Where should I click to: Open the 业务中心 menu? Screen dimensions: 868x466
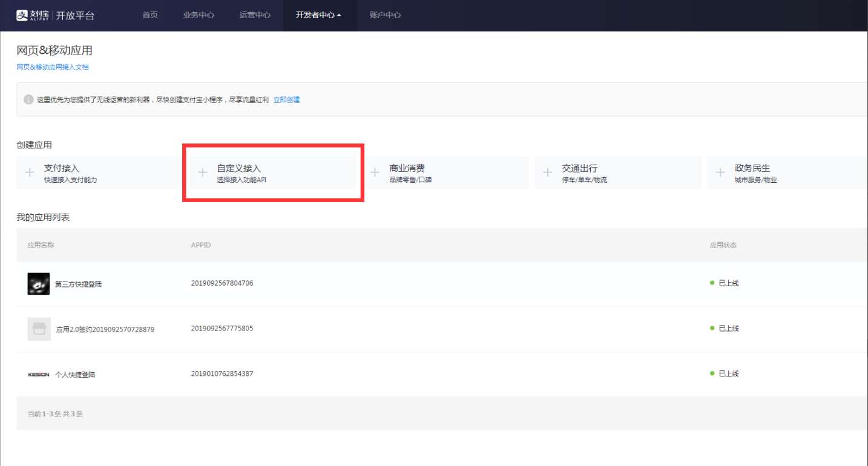pyautogui.click(x=199, y=15)
